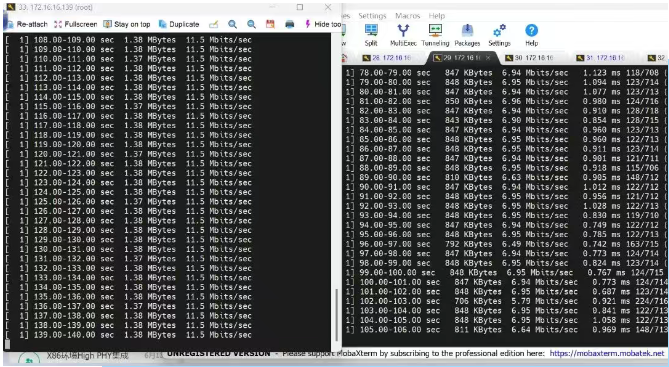The height and width of the screenshot is (367, 669).
Task: Open the mobaxterm.mobatek.net link
Action: [607, 353]
